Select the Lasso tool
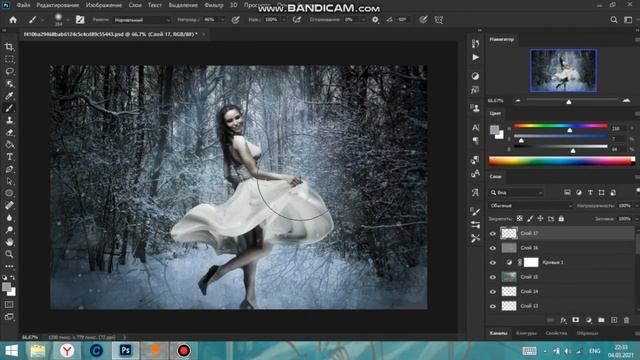Screen dimensions: 640x360 [9, 71]
